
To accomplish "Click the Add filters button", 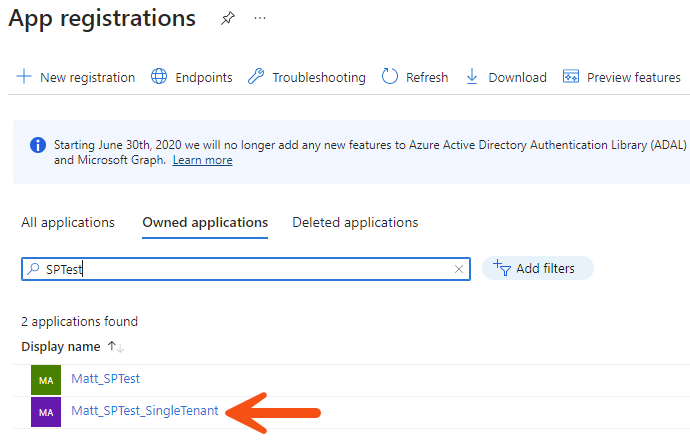I will (538, 268).
